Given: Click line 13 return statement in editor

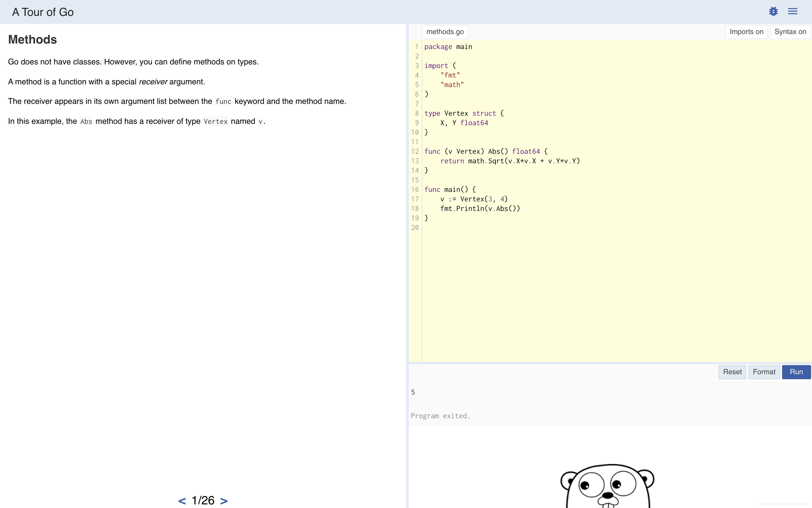Looking at the screenshot, I should tap(510, 161).
